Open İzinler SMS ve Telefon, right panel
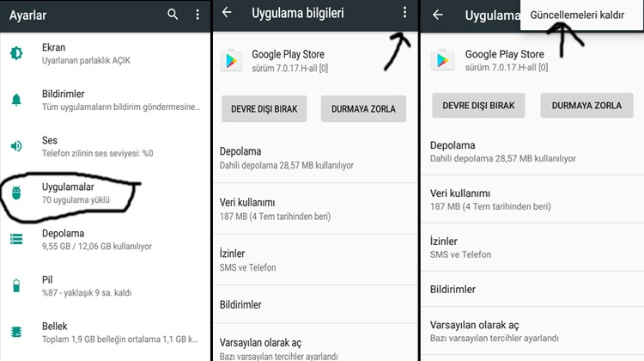 [x=532, y=248]
